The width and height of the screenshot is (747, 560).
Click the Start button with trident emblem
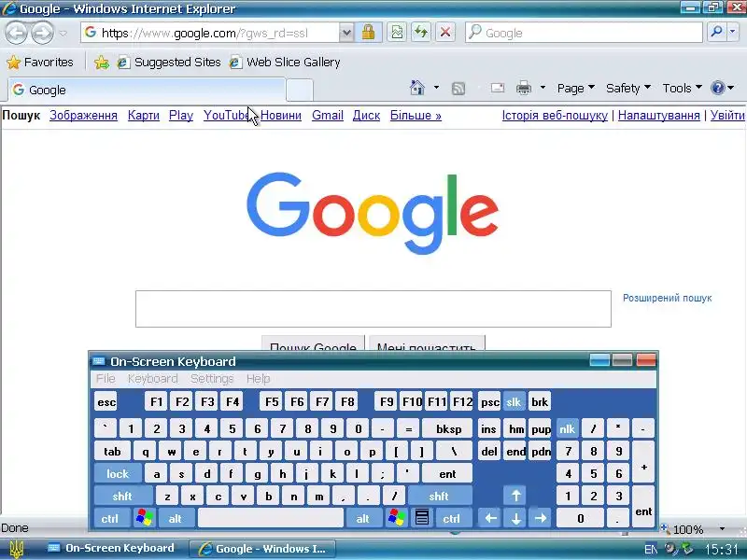pyautogui.click(x=16, y=549)
